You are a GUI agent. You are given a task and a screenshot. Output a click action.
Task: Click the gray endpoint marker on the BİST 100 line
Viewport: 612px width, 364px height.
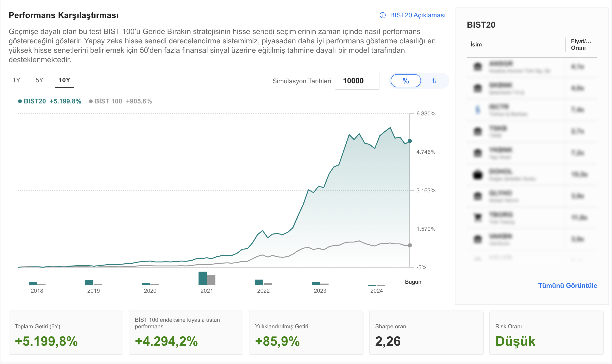(x=409, y=245)
